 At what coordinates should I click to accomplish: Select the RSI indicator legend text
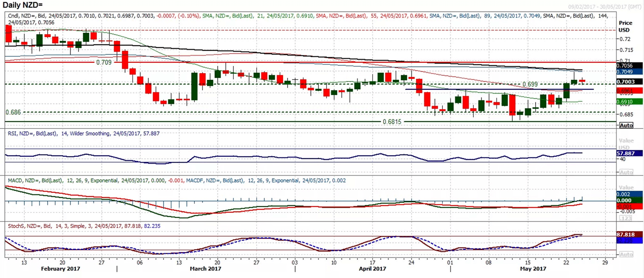click(x=84, y=134)
